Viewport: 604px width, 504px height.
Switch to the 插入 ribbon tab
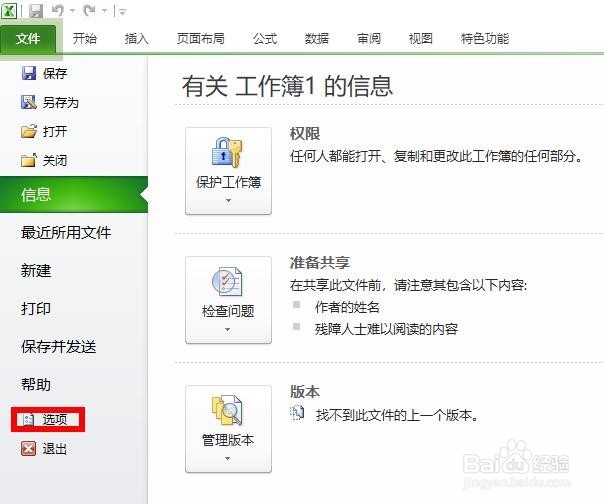click(x=136, y=39)
